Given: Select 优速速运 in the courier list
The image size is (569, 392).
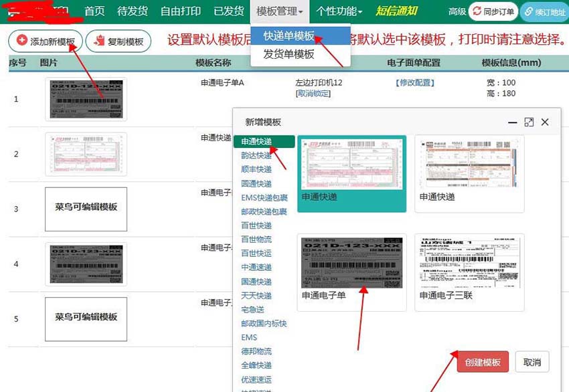Looking at the screenshot, I should (256, 380).
